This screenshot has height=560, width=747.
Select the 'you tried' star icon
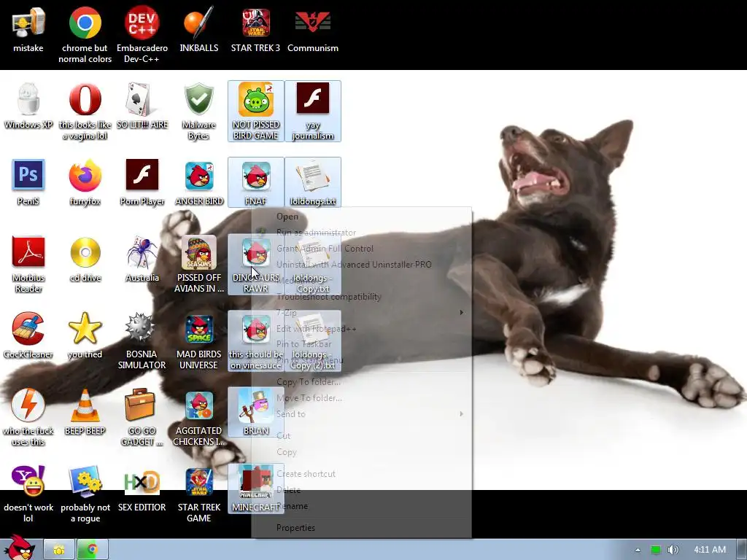[85, 335]
